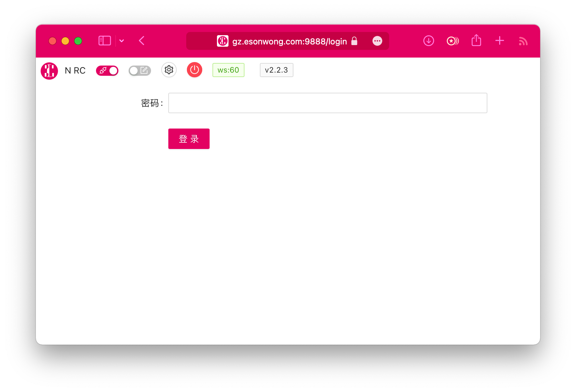Click the v2.2.3 version badge
576x392 pixels.
coord(276,70)
